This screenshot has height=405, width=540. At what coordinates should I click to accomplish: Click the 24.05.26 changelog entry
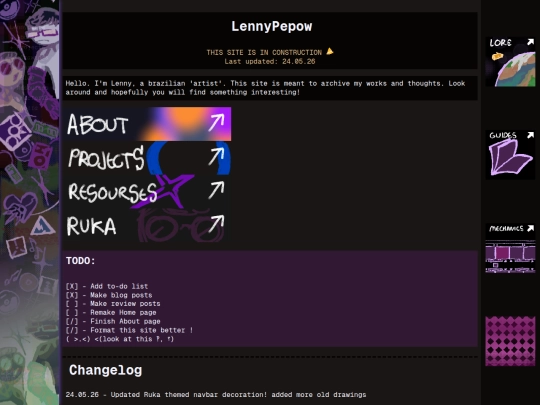point(216,395)
